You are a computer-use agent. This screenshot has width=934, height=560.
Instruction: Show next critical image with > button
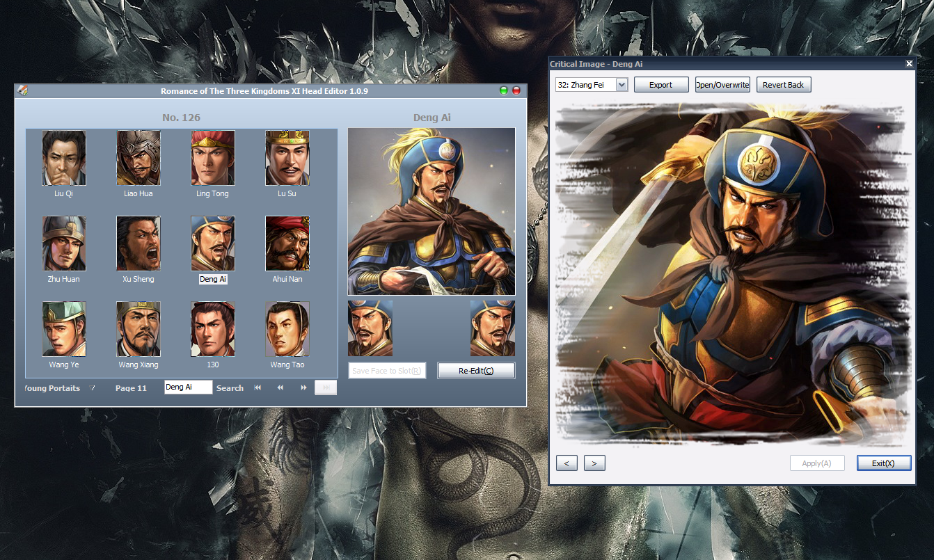tap(594, 463)
